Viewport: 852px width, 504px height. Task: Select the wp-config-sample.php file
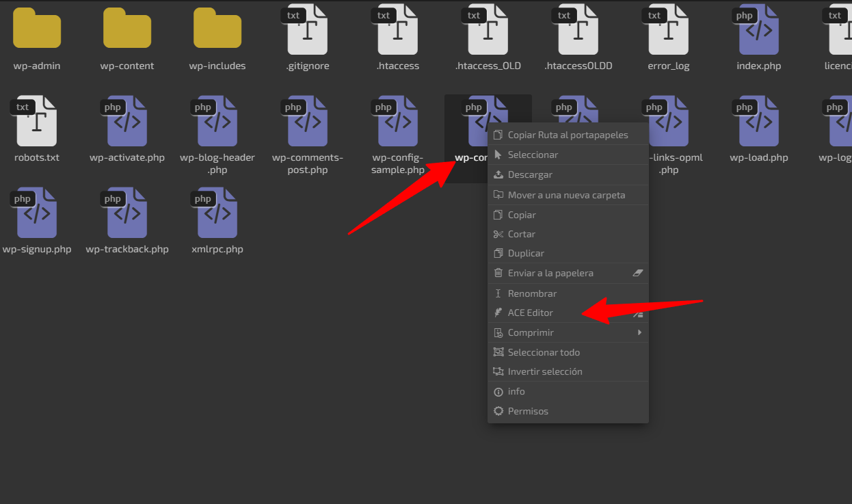pyautogui.click(x=398, y=135)
